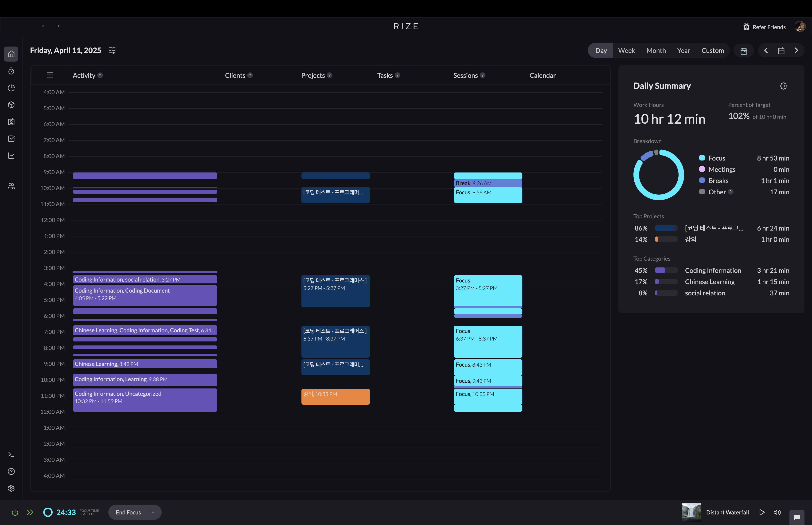Toggle the hamburger menu in timeline header
Image resolution: width=812 pixels, height=525 pixels.
point(50,75)
